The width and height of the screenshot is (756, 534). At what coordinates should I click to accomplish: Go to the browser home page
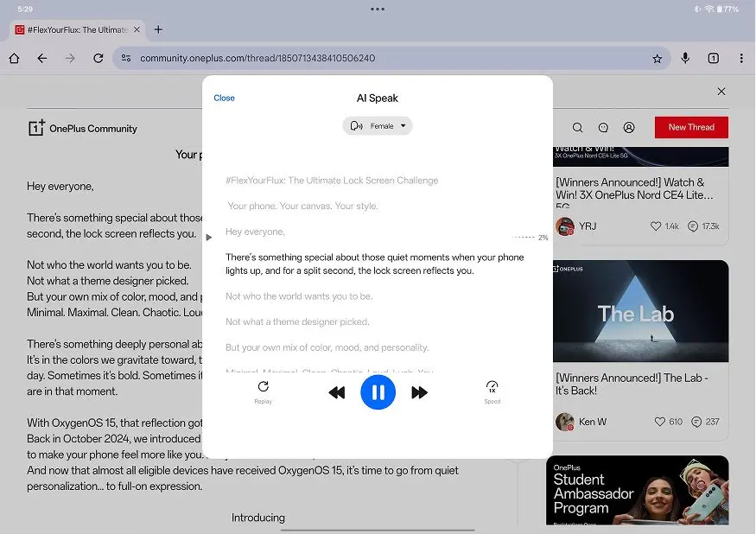pyautogui.click(x=14, y=59)
